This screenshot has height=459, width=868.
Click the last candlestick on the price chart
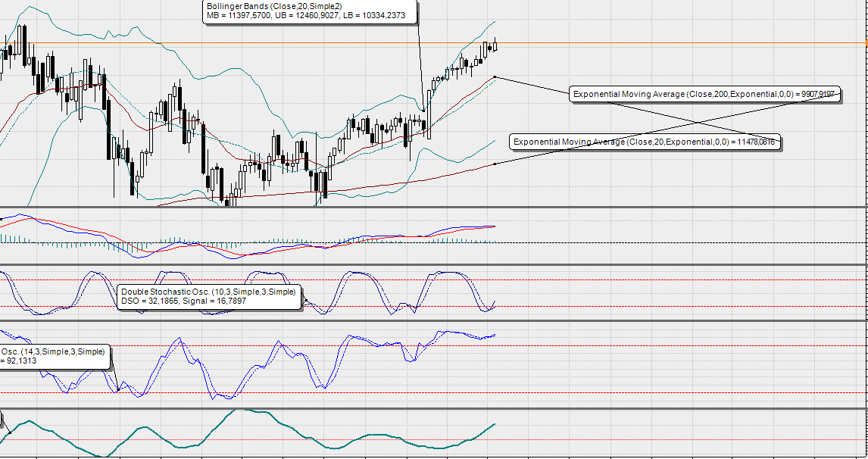click(x=495, y=45)
